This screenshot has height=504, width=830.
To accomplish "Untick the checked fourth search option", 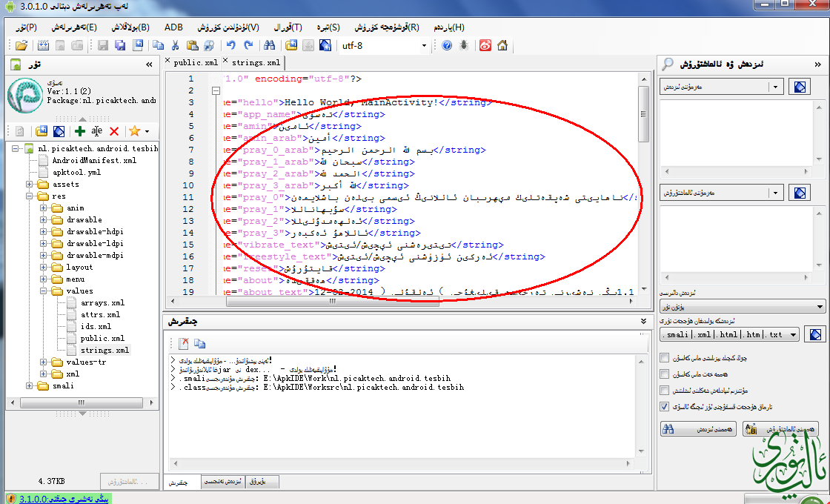I will coord(664,407).
